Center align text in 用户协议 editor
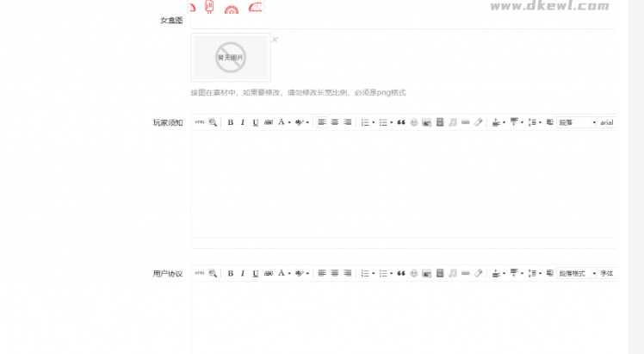 (x=335, y=273)
